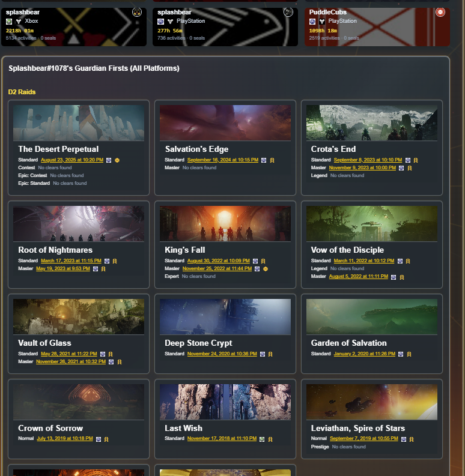
Task: Open the August 23, 2025 at 10:20 PM clear
Action: point(72,160)
